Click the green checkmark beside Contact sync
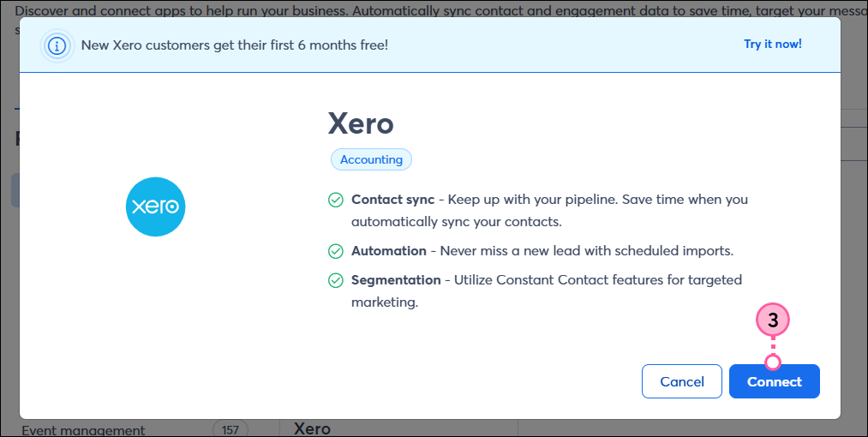 [x=336, y=200]
